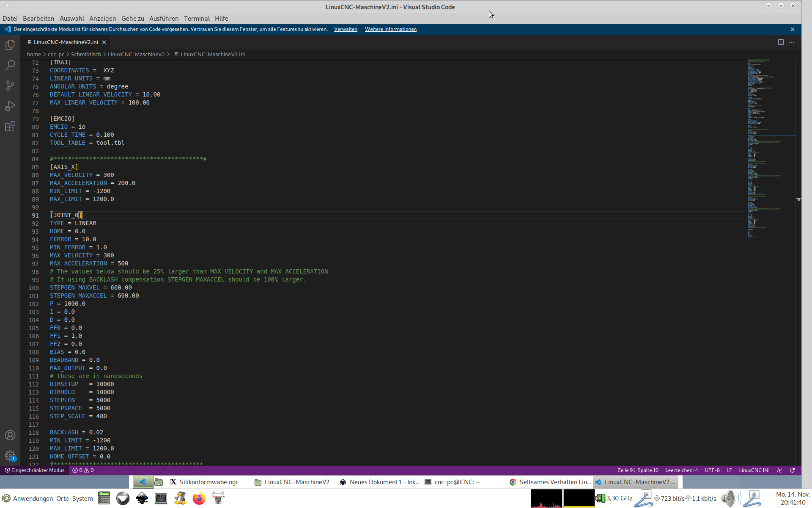Open the Source Control view
812x508 pixels.
click(x=10, y=86)
